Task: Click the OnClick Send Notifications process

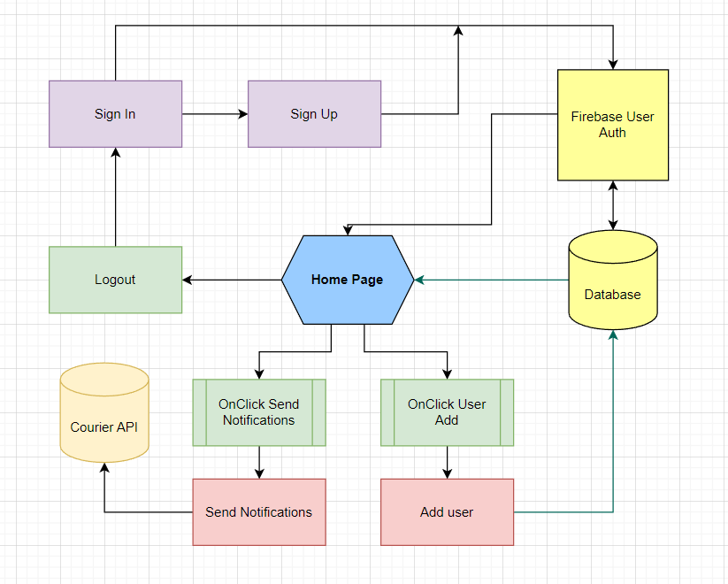Action: (259, 412)
